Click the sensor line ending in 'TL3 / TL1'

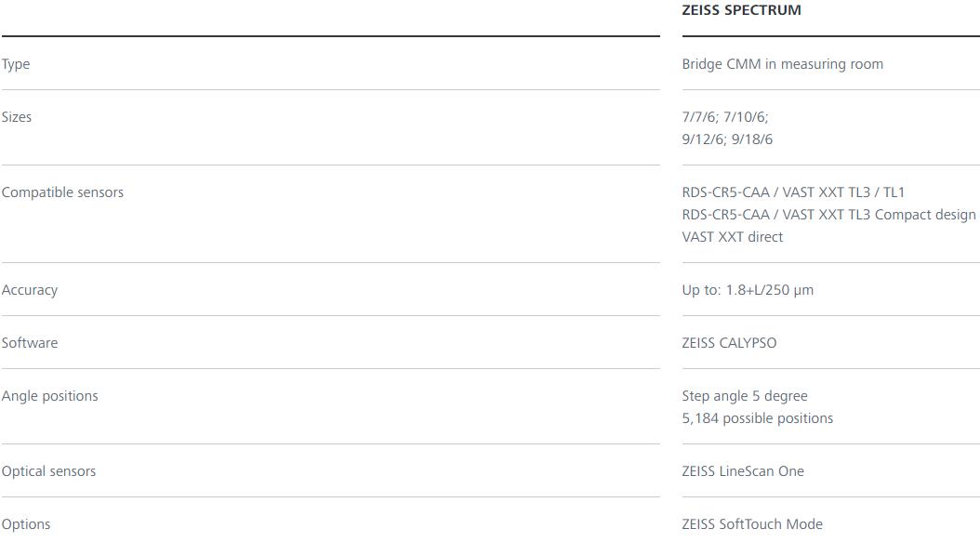pos(792,192)
